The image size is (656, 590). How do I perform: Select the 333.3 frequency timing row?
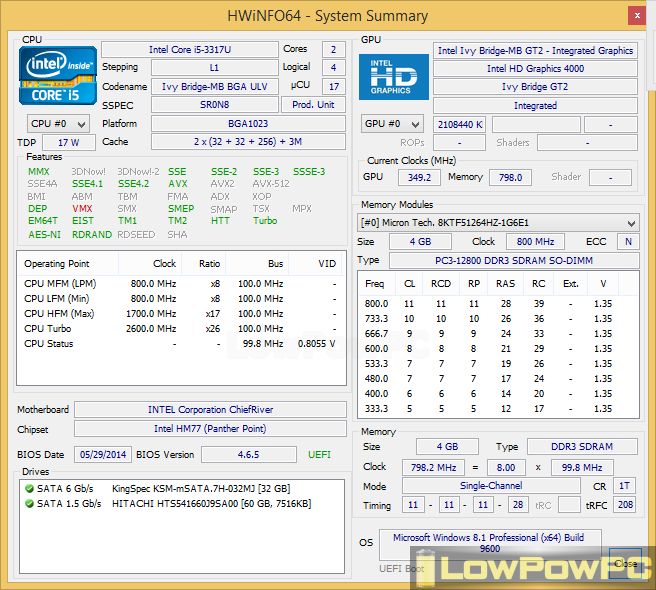tap(498, 408)
